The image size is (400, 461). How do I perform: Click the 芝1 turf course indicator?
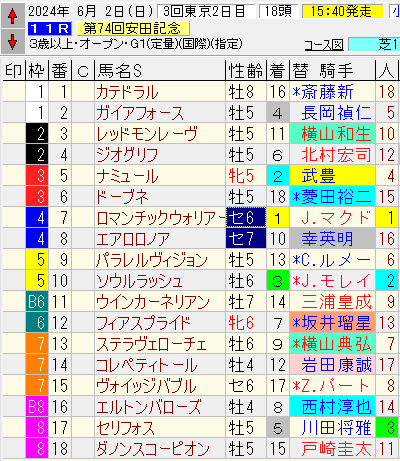coord(373,45)
